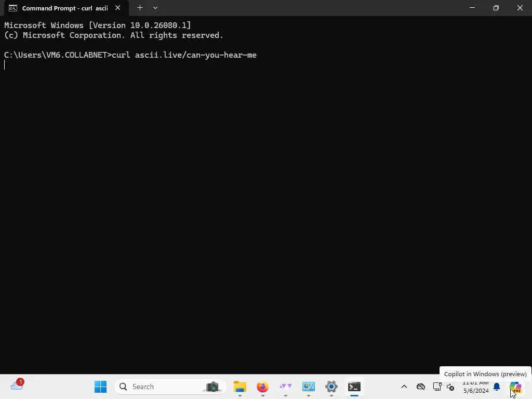Screen dimensions: 532x399
Task: Click the cloud sync tray icon
Action: [421, 387]
